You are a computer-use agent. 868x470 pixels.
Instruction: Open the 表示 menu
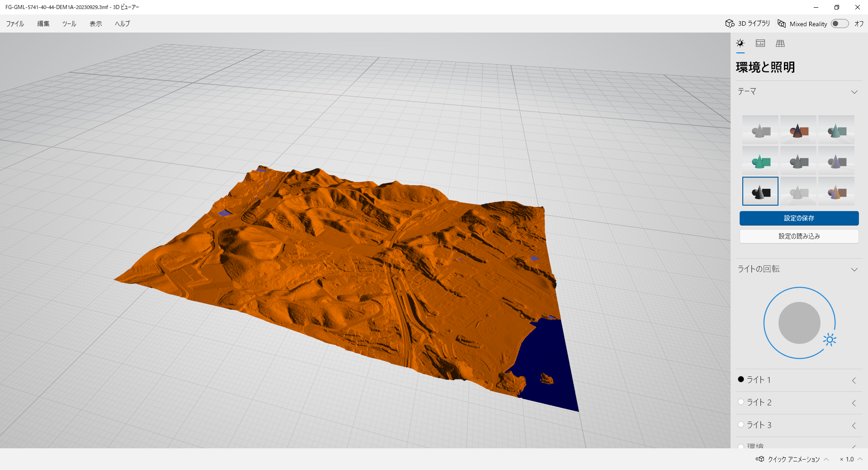(x=95, y=23)
